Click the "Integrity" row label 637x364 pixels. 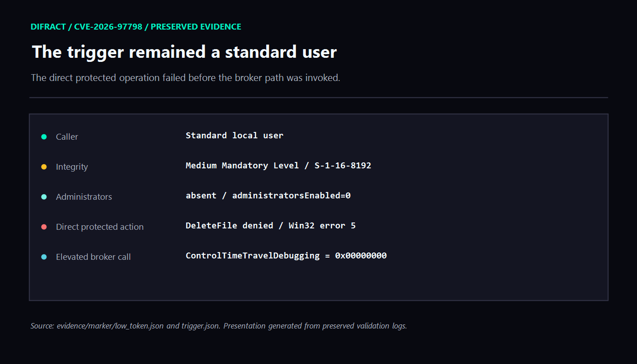[72, 167]
